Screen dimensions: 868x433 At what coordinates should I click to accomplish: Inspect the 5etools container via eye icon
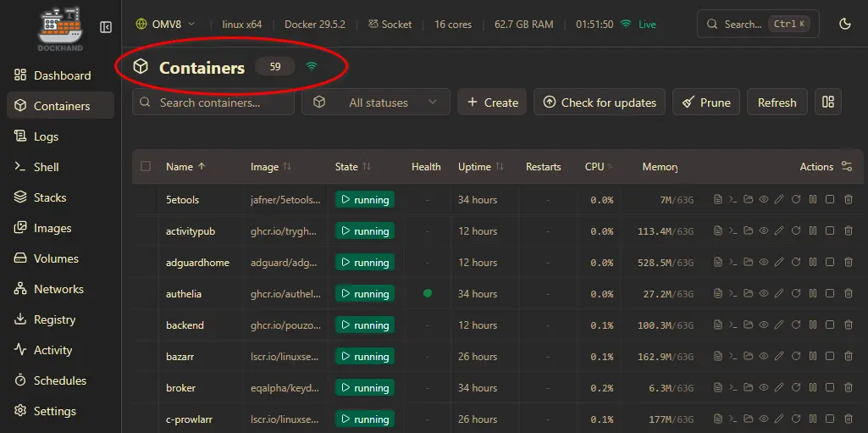763,199
